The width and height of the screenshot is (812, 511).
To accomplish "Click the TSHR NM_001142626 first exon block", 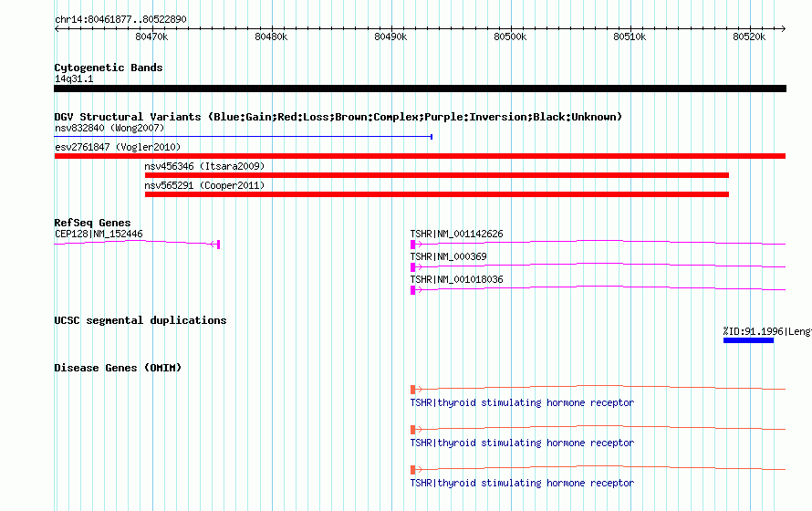I will [x=412, y=244].
